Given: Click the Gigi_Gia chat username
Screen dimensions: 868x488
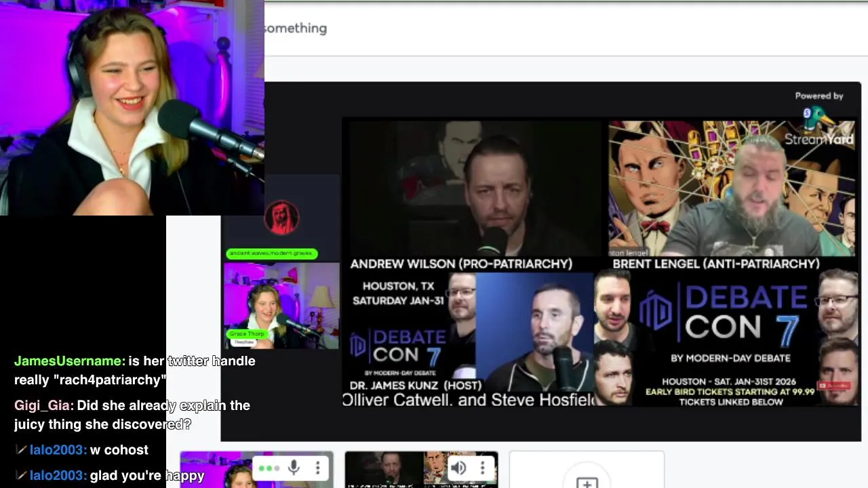Looking at the screenshot, I should (43, 405).
